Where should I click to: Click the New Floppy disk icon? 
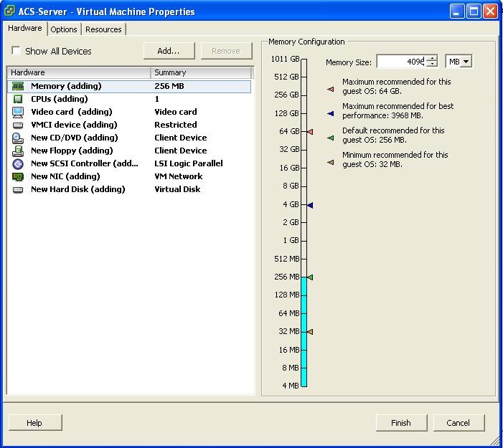tap(18, 151)
